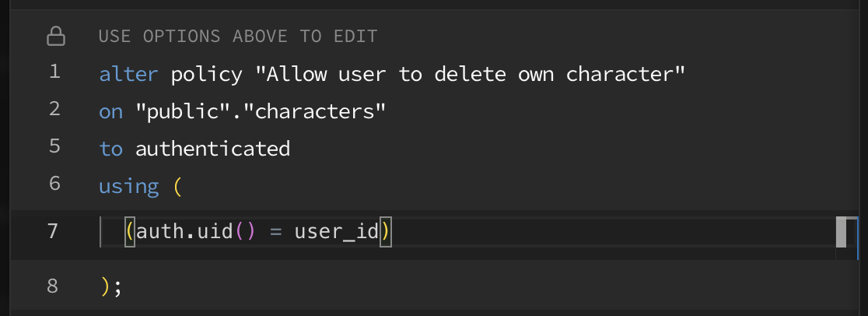
Task: Click the "USE OPTIONS ABOVE TO EDIT" notice
Action: 237,36
